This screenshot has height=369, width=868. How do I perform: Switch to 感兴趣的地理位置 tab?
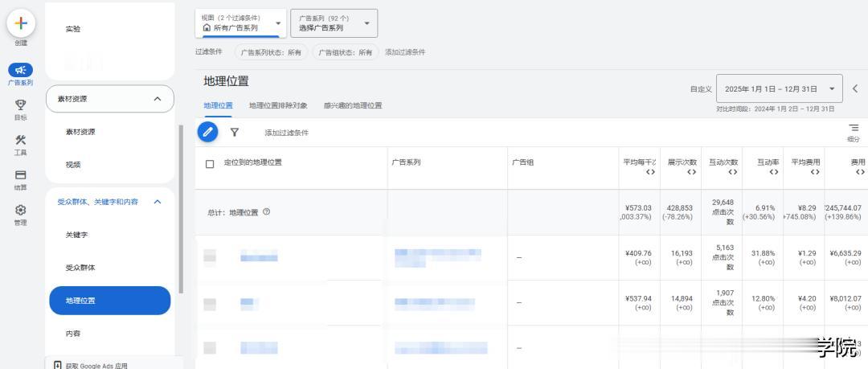pos(353,105)
